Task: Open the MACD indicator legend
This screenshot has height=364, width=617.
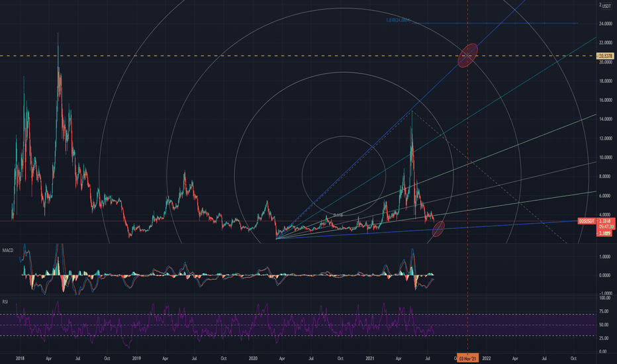Action: (x=8, y=250)
